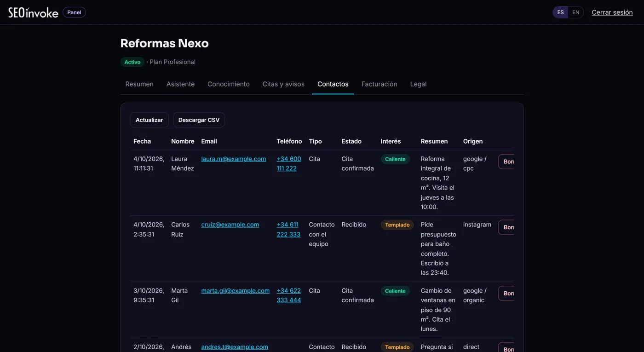Select the Citas y avisos tab

[x=283, y=84]
